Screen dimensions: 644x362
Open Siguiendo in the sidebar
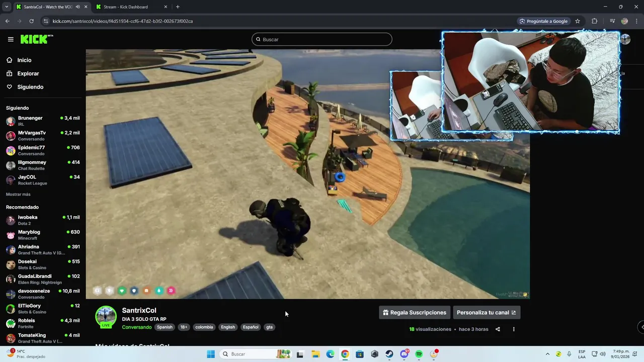(30, 87)
